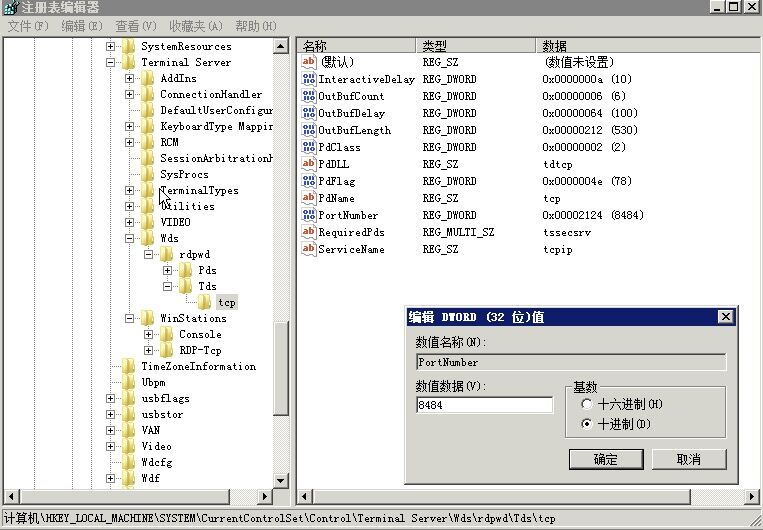Collapse the Wds tree node
Viewport: 763px width, 530px height.
[130, 238]
